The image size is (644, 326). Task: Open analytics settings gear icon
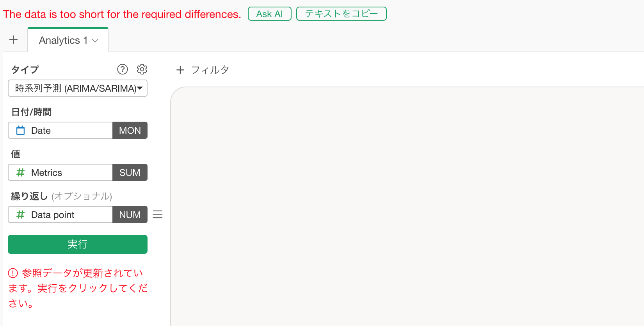coord(142,69)
